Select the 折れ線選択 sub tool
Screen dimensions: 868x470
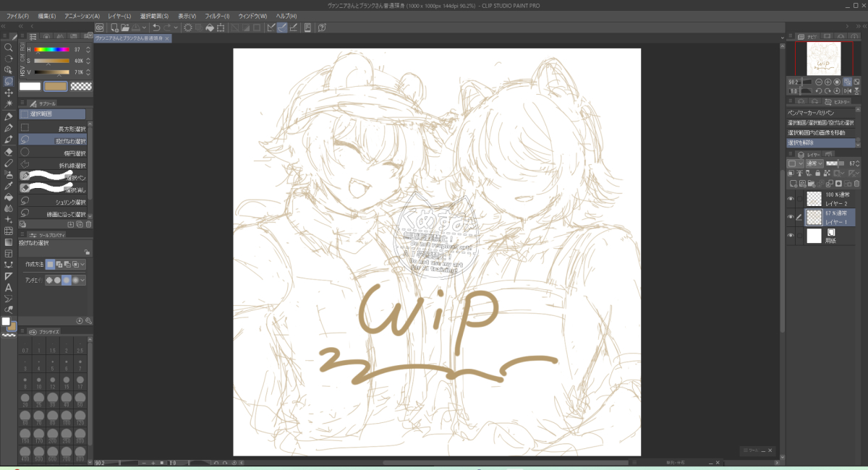click(x=52, y=166)
